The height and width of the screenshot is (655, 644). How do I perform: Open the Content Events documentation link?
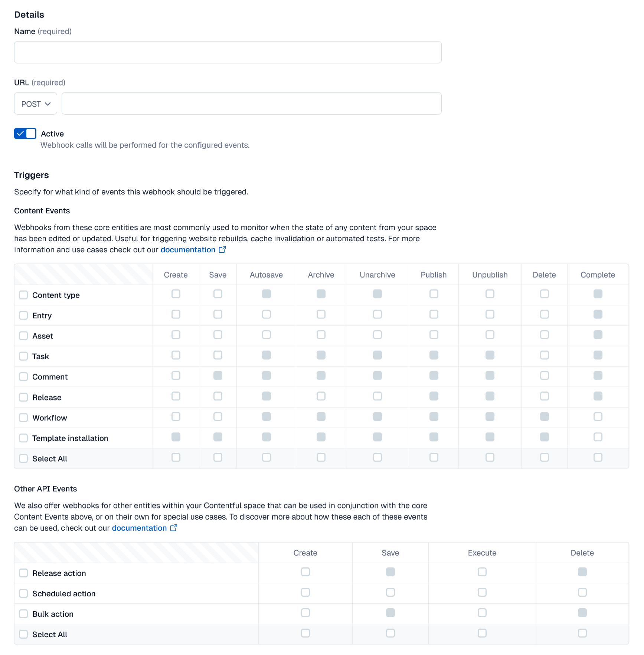pos(188,250)
